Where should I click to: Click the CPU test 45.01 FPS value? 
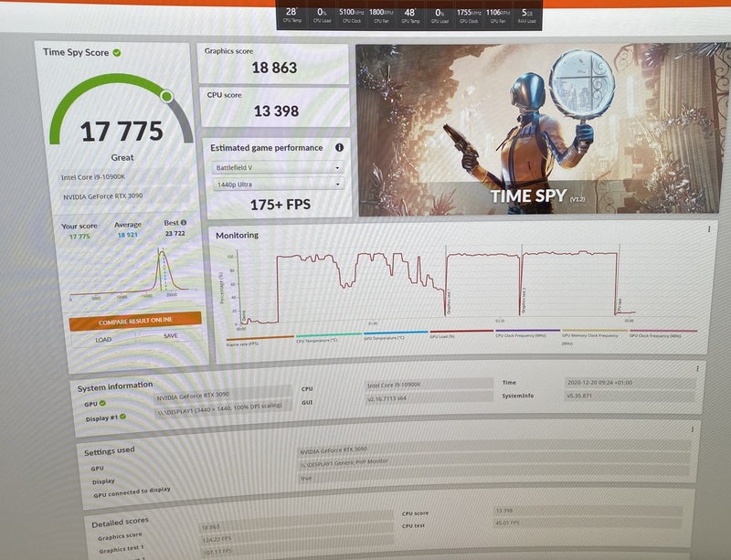coord(588,523)
